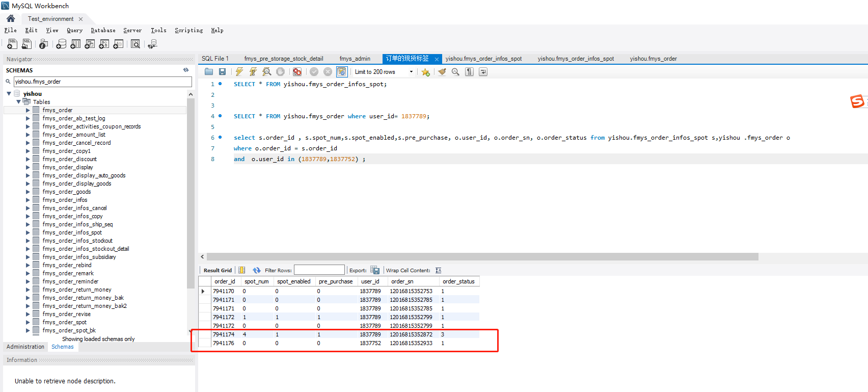Search table data toolbar icon
Viewport: 868px width, 392px height.
[135, 44]
